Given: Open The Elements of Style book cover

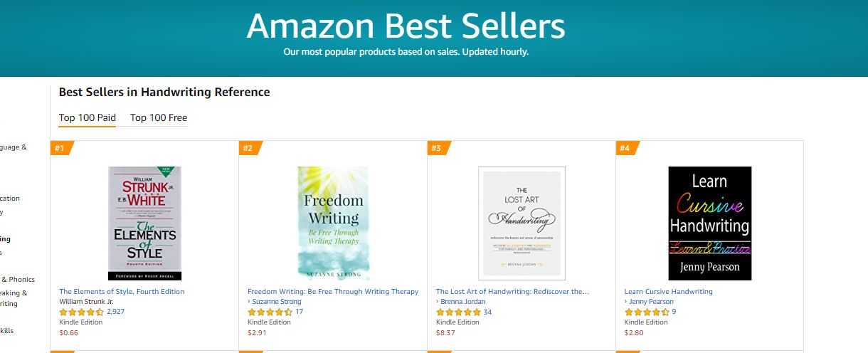Looking at the screenshot, I should tap(144, 223).
